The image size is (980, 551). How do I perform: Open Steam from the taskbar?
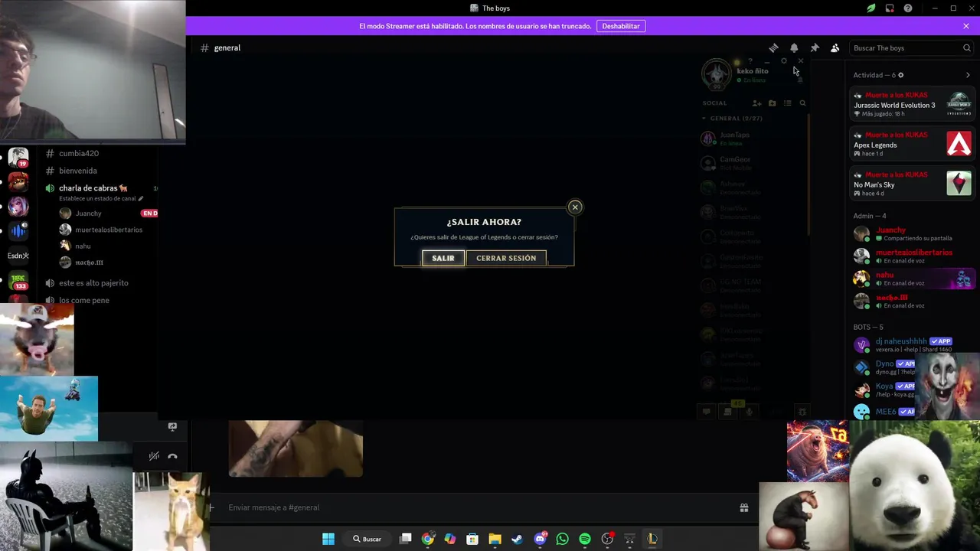click(x=518, y=539)
